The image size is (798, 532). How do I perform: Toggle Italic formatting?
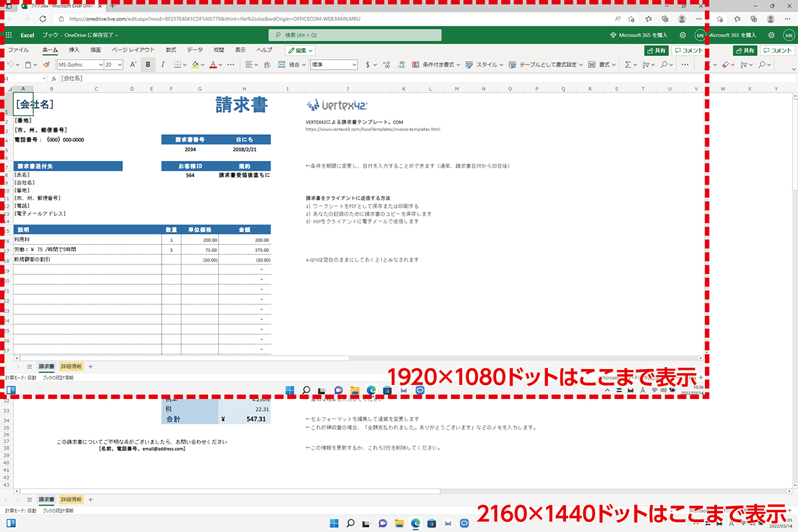pos(163,65)
